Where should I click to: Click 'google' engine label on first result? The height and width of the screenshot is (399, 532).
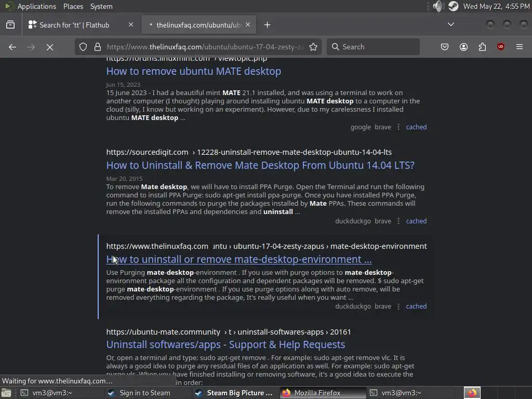click(x=361, y=127)
